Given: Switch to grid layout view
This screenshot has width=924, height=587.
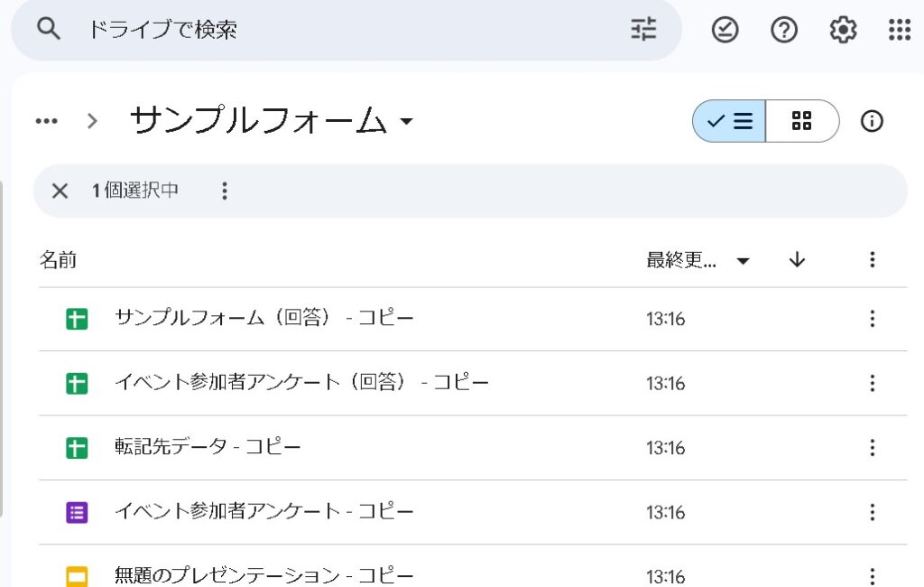Looking at the screenshot, I should point(801,121).
